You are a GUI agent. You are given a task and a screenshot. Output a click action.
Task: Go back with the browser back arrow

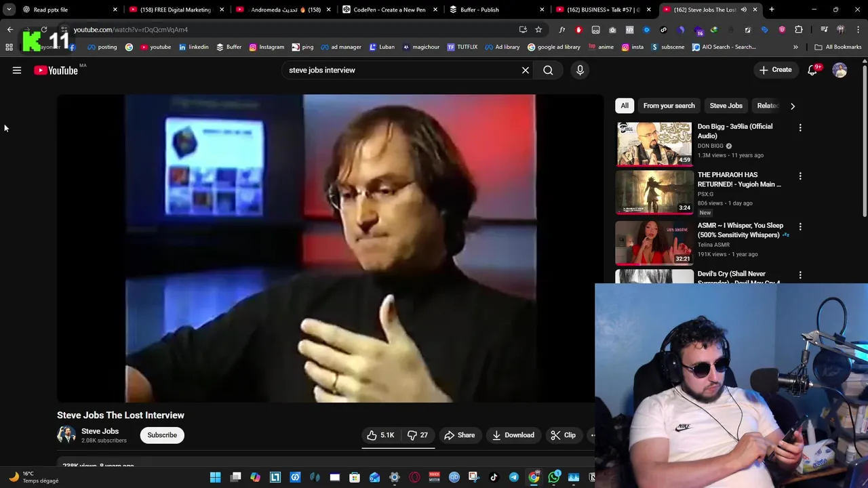tap(9, 30)
